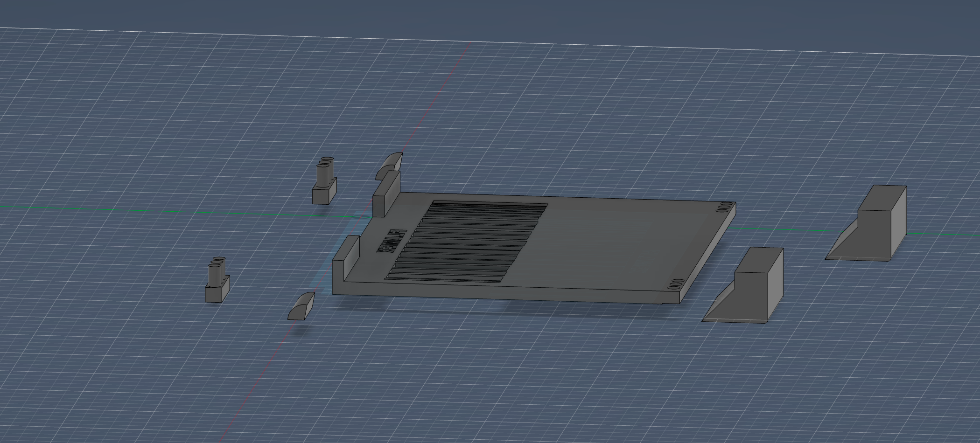Select the curved piece below the plate's front corner
The image size is (980, 443).
301,306
